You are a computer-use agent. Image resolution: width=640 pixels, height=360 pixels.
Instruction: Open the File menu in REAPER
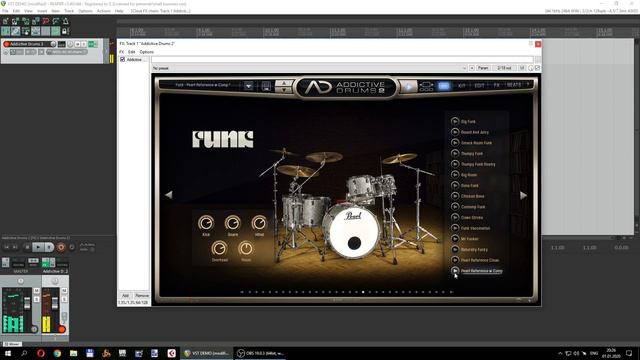[x=5, y=11]
